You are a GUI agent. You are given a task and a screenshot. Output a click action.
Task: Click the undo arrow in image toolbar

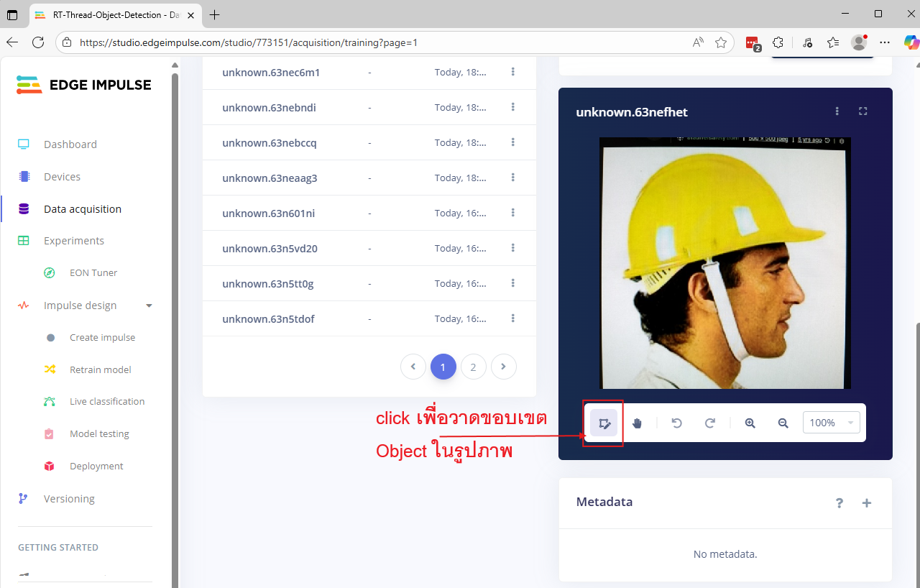tap(676, 423)
